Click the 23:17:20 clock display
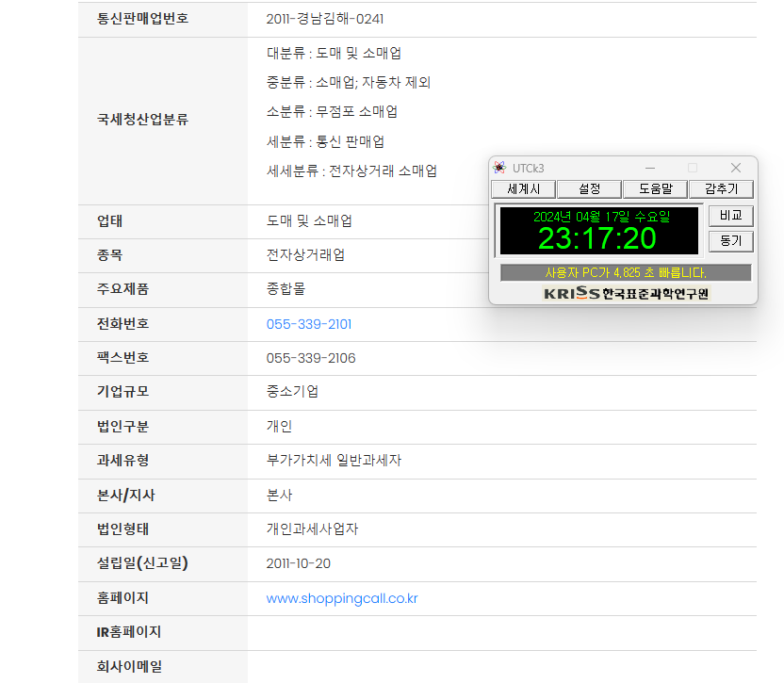This screenshot has height=683, width=784. click(597, 238)
